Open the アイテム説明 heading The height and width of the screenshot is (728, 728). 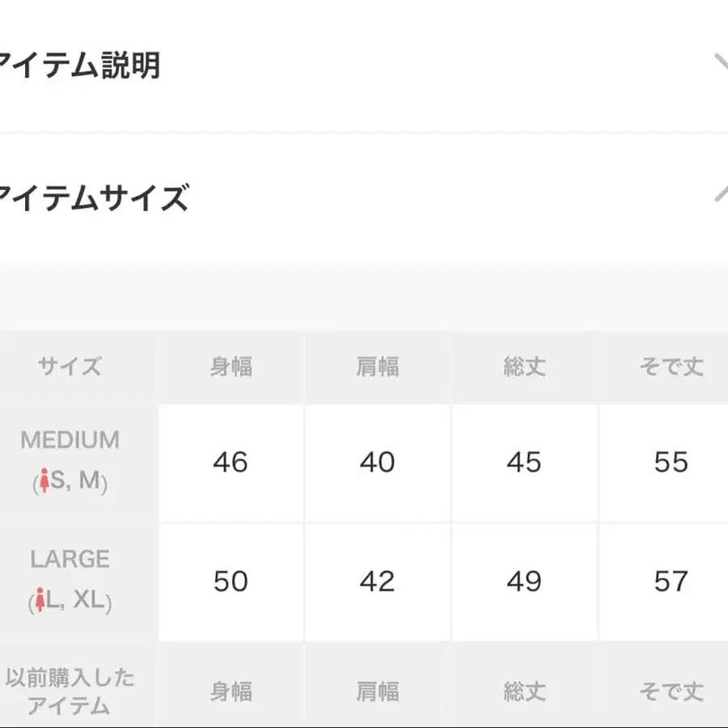click(x=79, y=66)
